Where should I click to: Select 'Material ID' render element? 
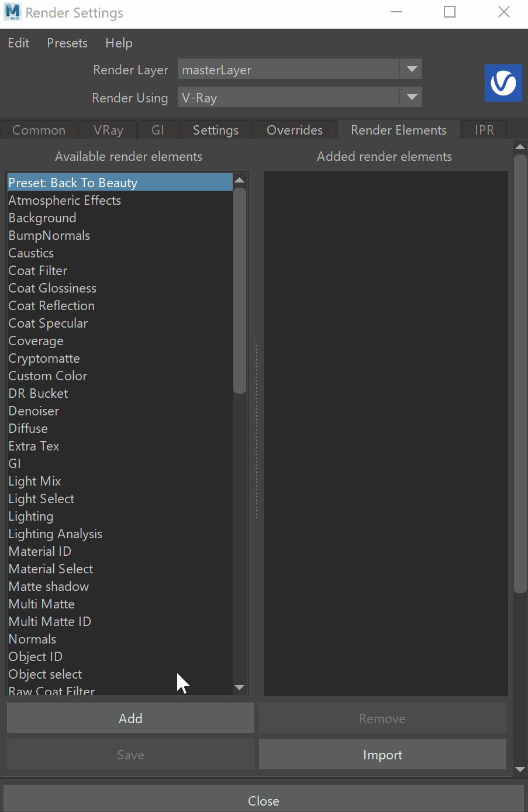click(x=120, y=551)
